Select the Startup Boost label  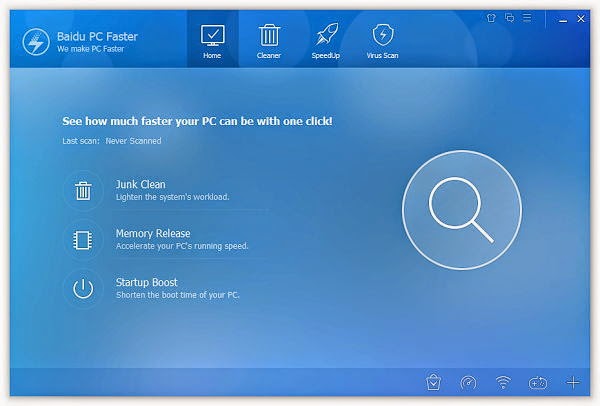[147, 282]
